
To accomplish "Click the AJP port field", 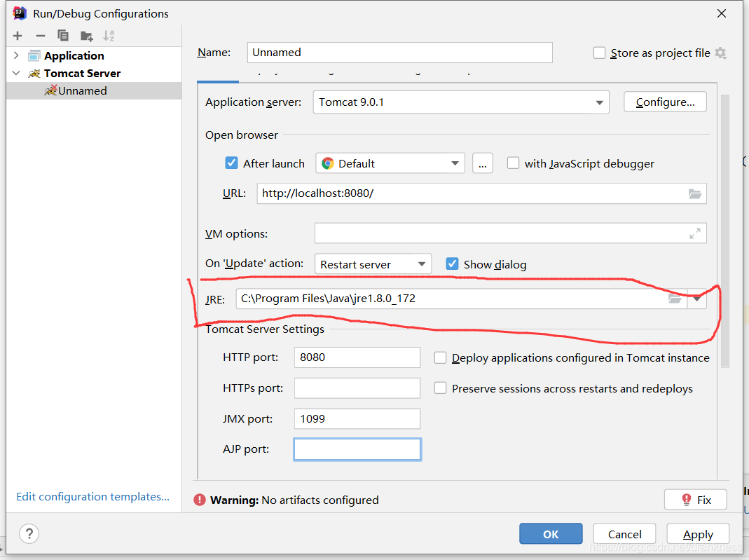I will (x=357, y=449).
